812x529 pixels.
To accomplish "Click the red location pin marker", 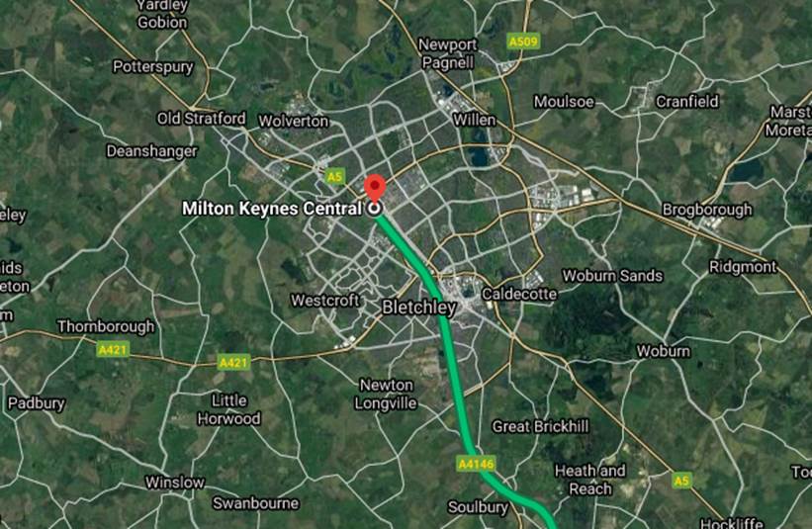I will [x=375, y=189].
